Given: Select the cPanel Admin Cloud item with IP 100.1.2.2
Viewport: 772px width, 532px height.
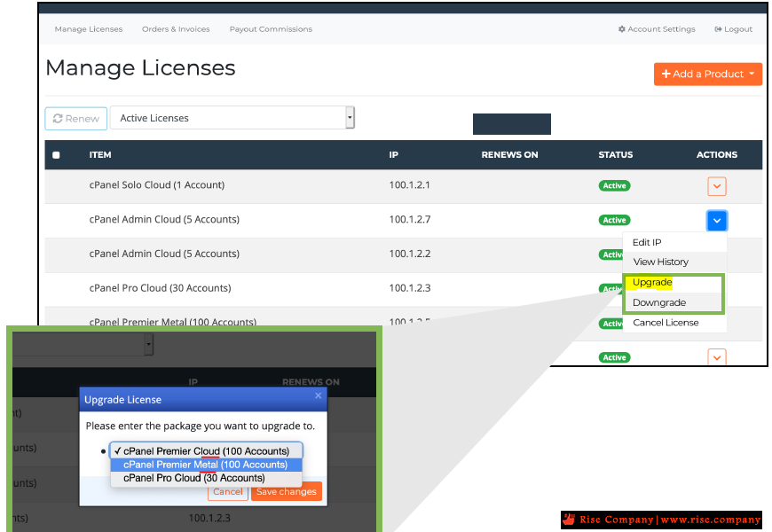Looking at the screenshot, I should 164,254.
